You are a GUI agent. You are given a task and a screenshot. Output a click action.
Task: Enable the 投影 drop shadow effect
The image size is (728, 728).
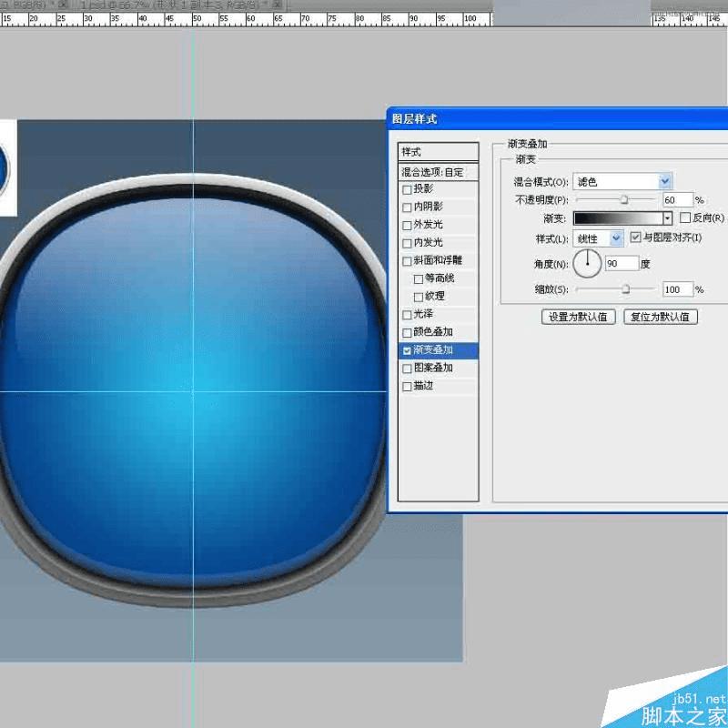click(x=406, y=188)
